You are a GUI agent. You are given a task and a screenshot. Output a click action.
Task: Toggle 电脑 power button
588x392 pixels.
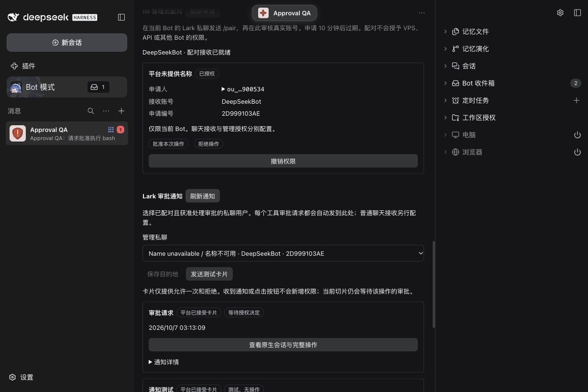(x=577, y=135)
